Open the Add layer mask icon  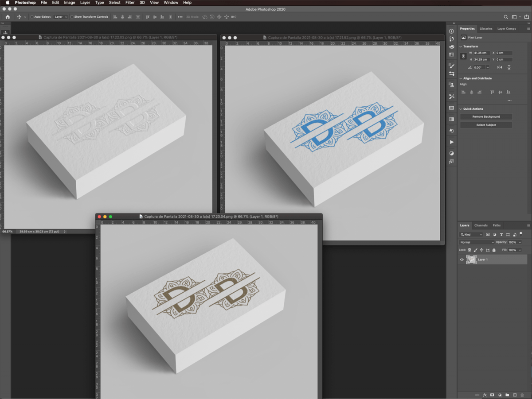(x=492, y=395)
